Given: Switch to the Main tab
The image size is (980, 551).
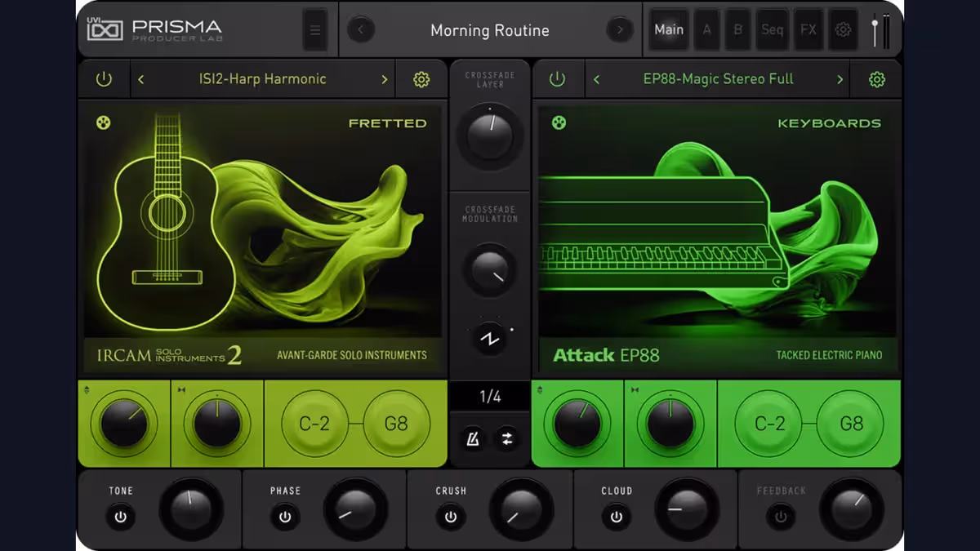Looking at the screenshot, I should (x=669, y=30).
